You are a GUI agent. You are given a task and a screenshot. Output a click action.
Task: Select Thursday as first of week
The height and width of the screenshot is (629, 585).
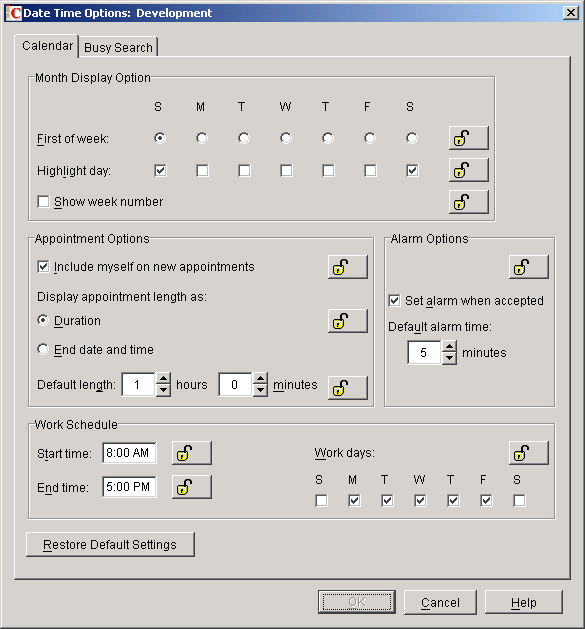[328, 138]
